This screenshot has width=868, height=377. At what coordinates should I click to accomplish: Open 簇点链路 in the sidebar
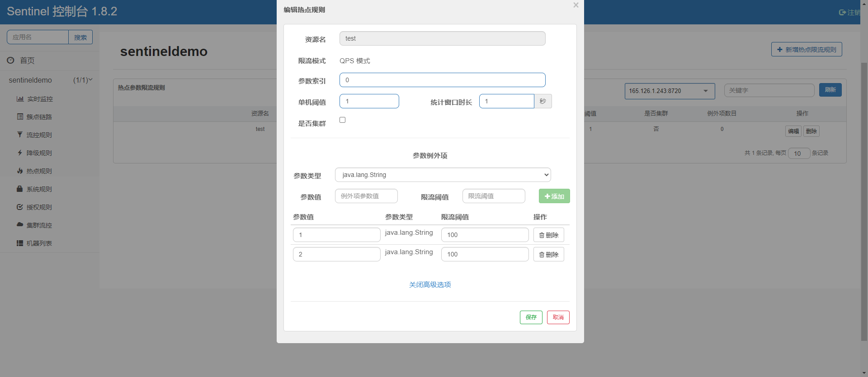(x=39, y=117)
